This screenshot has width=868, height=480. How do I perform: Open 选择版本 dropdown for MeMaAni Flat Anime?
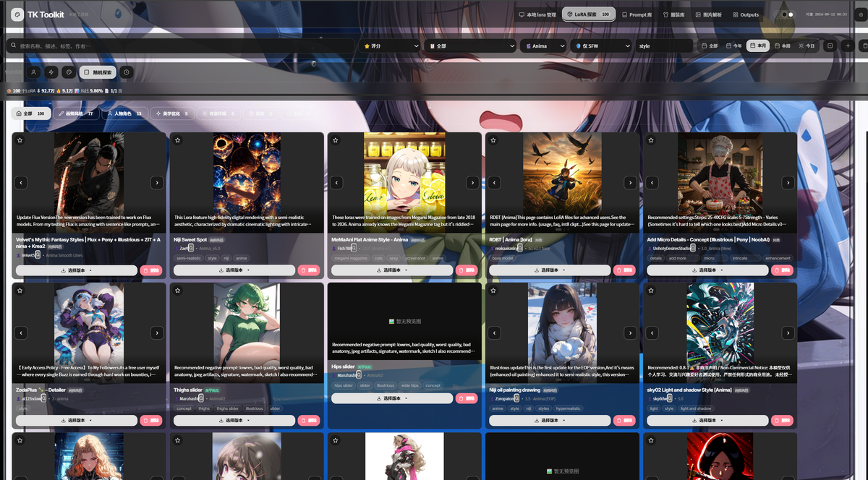[391, 270]
